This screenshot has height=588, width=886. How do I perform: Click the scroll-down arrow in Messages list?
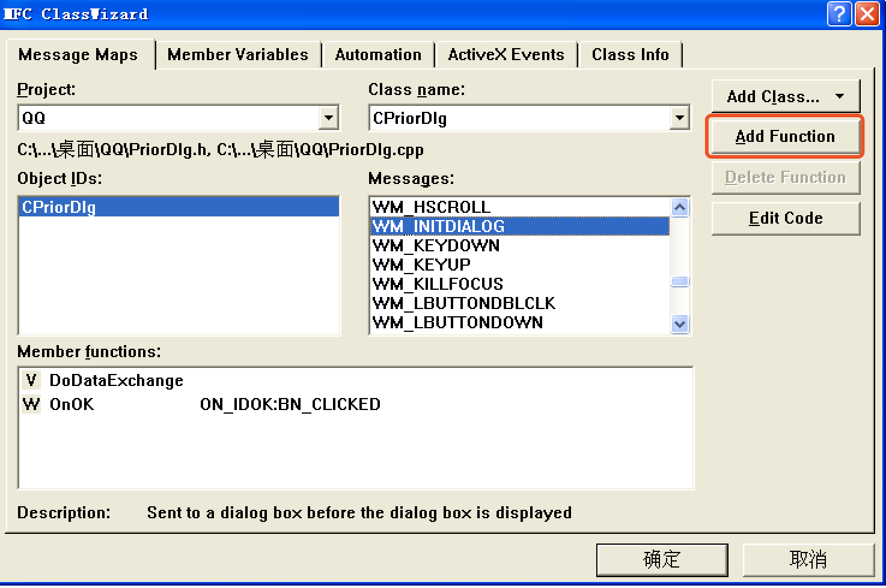(x=680, y=324)
